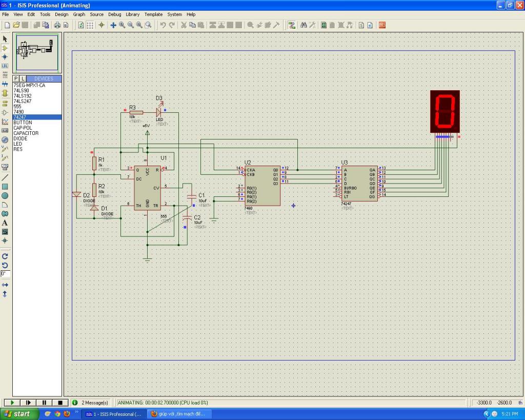Click the Print icon in toolbar
Screen dimensions: 525x420
(x=57, y=25)
